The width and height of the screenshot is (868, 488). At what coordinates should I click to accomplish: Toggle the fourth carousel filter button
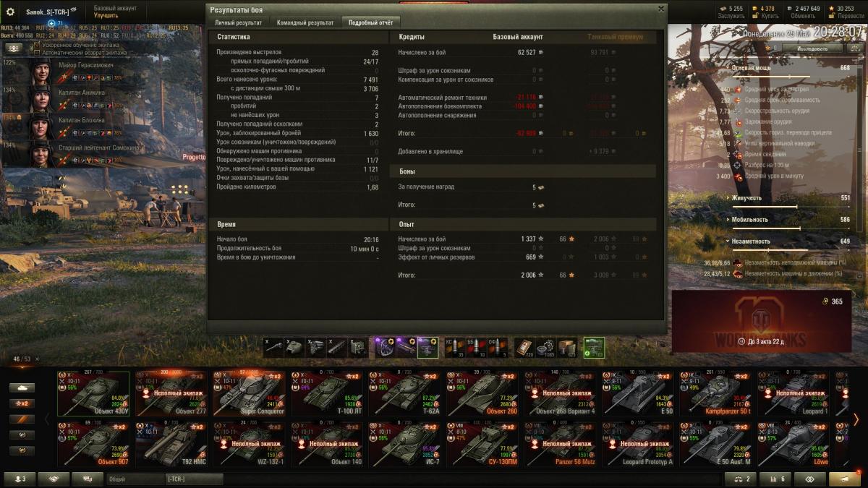point(21,435)
